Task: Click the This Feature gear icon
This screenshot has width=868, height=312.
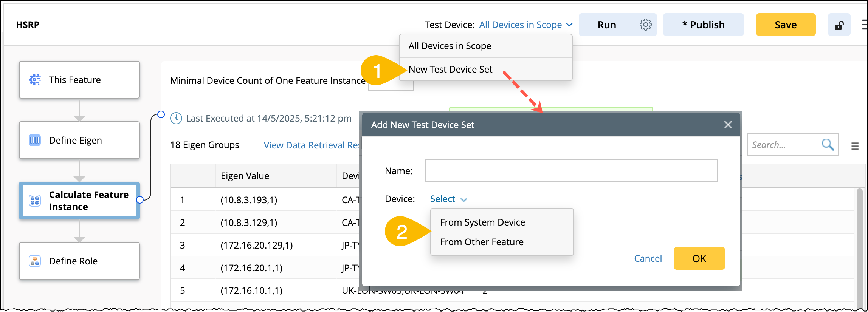Action: (x=35, y=80)
